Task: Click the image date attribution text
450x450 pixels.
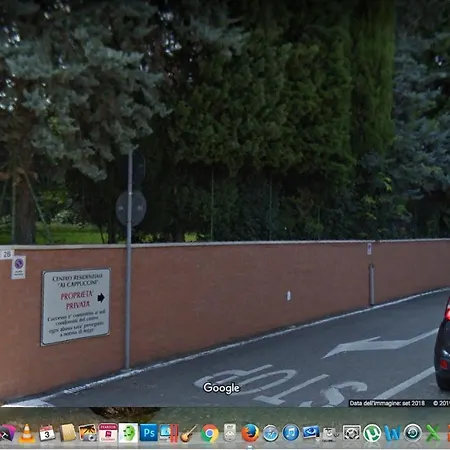Action: 387,403
